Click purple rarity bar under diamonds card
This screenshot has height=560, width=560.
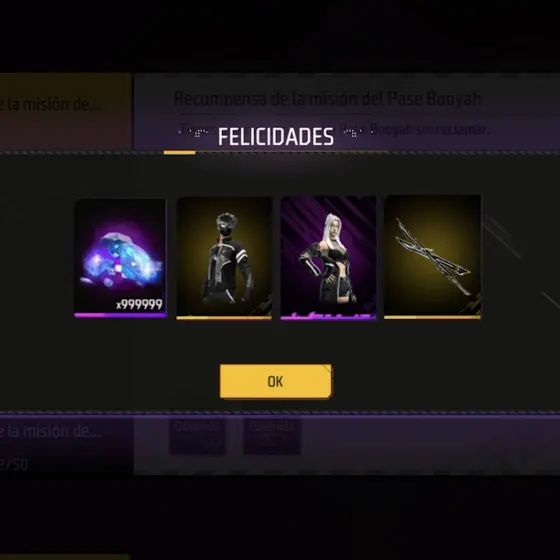[120, 315]
